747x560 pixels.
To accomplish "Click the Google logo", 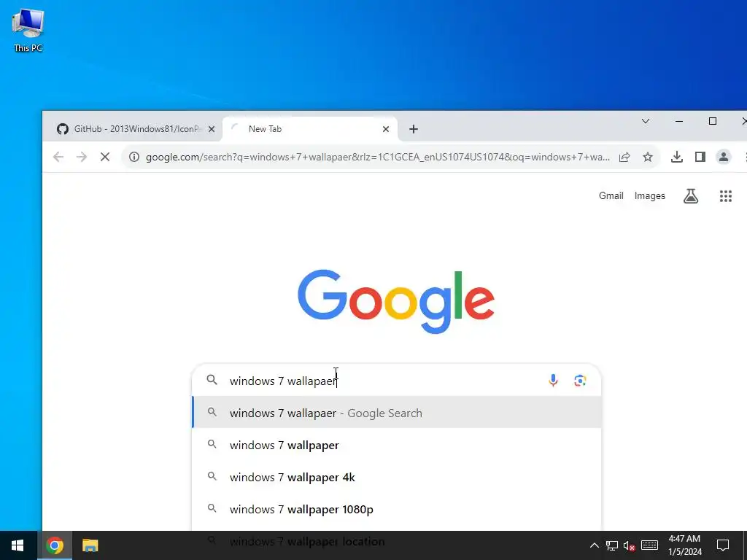I will click(x=396, y=301).
